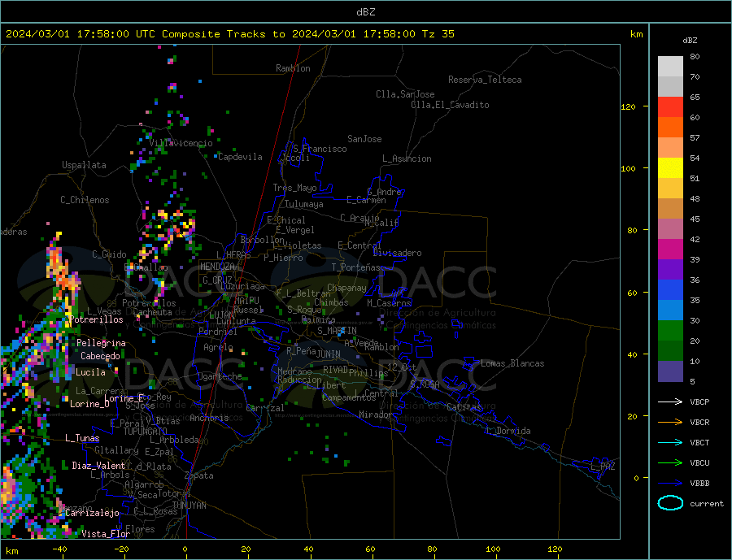The height and width of the screenshot is (560, 732).
Task: Select the bright yellow dBZ color swatch
Action: [x=670, y=168]
